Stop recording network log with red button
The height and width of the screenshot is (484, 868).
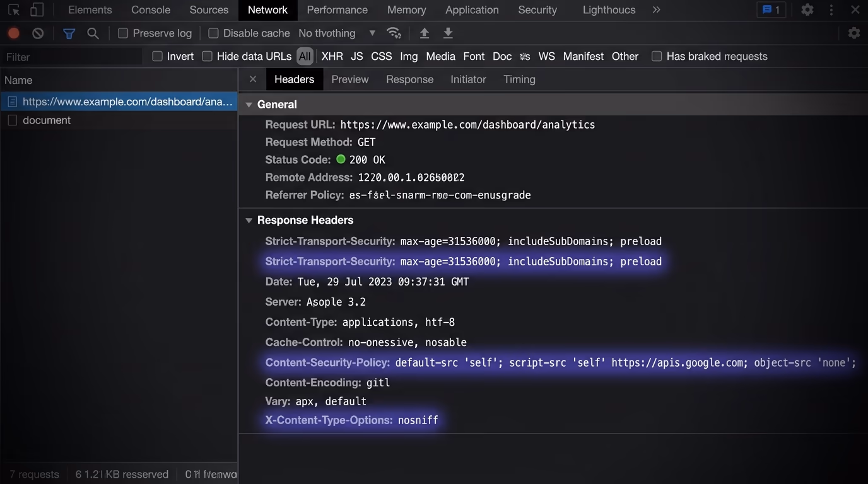[x=13, y=33]
